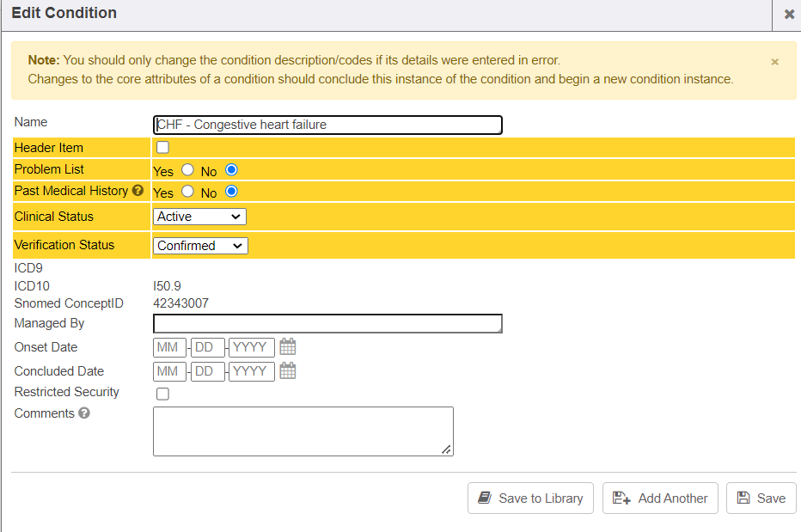801x532 pixels.
Task: Open the Concluded Date calendar picker
Action: click(x=288, y=371)
